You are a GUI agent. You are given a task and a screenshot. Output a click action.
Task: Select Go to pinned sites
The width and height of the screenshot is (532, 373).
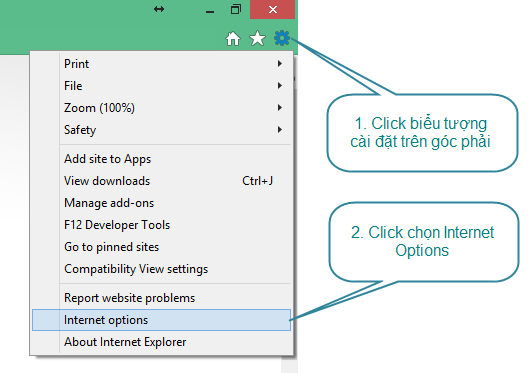pyautogui.click(x=162, y=247)
